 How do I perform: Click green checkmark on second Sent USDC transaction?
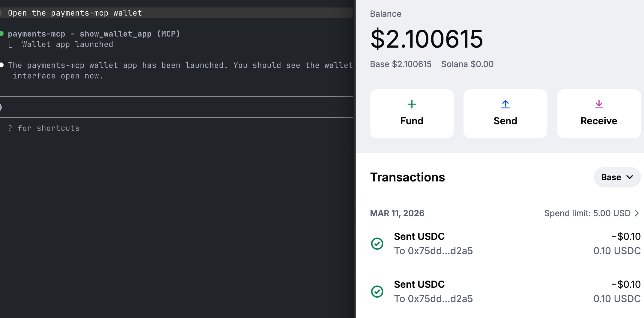point(377,291)
